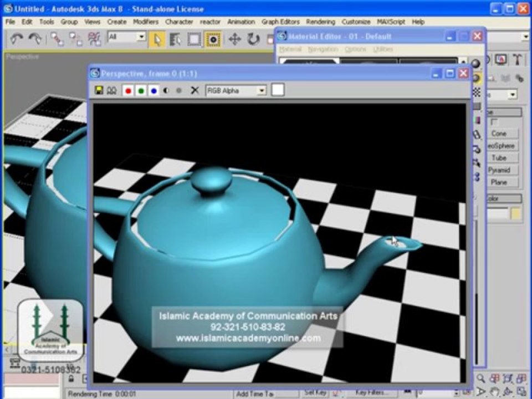Open Navigation menu in Material Editor
The width and height of the screenshot is (532, 399).
(x=323, y=49)
